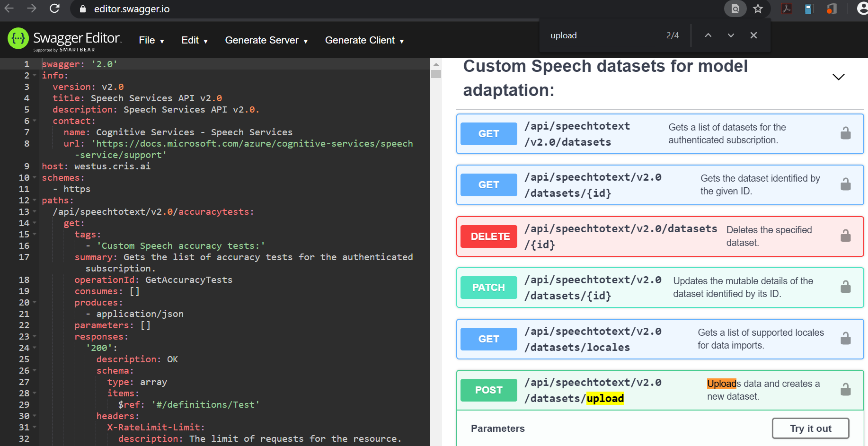The height and width of the screenshot is (446, 868).
Task: Click the browser back arrow
Action: [x=9, y=8]
